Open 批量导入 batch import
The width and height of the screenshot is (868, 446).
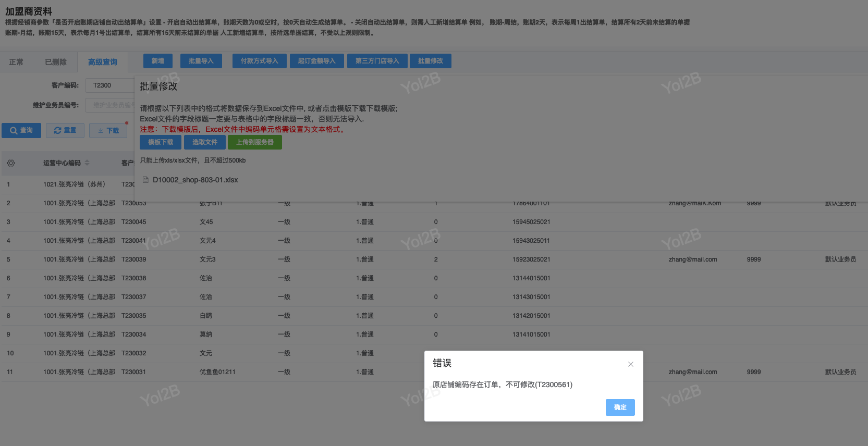[201, 61]
